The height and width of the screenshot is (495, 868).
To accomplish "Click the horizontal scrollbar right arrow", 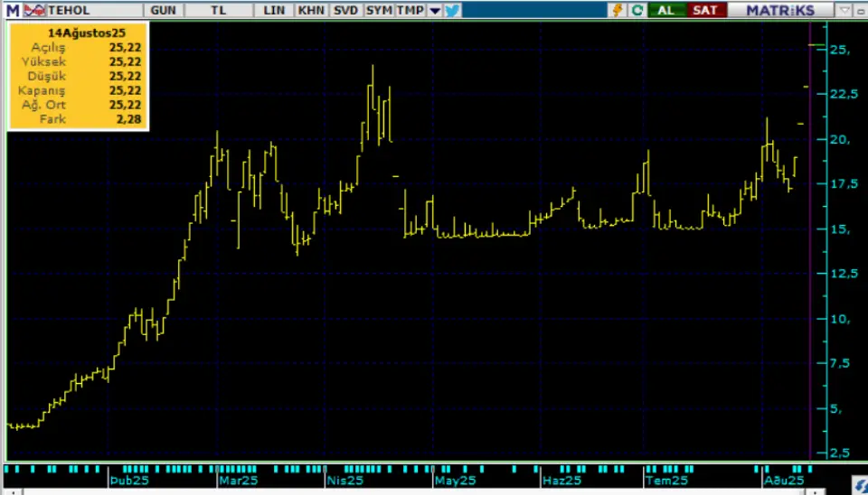I will pos(817,491).
